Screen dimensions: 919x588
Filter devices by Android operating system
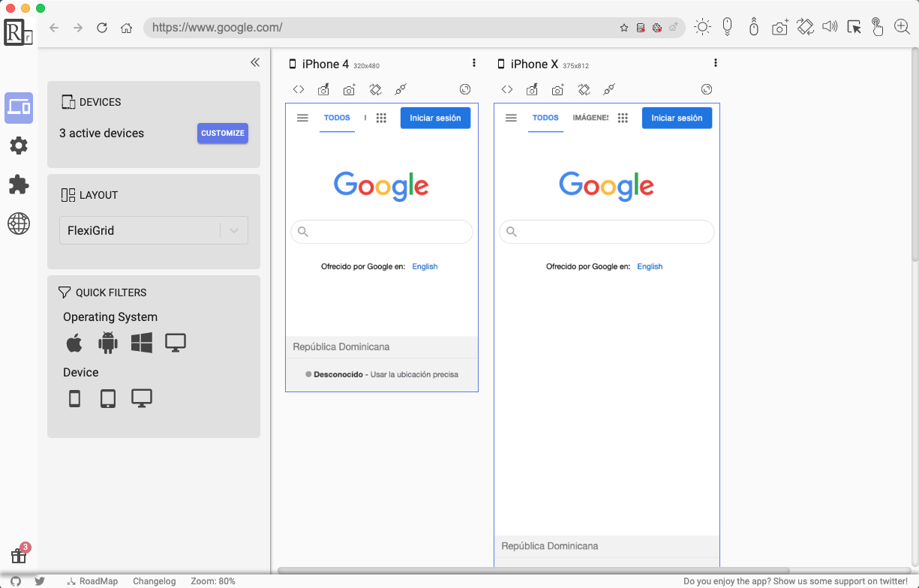coord(108,343)
